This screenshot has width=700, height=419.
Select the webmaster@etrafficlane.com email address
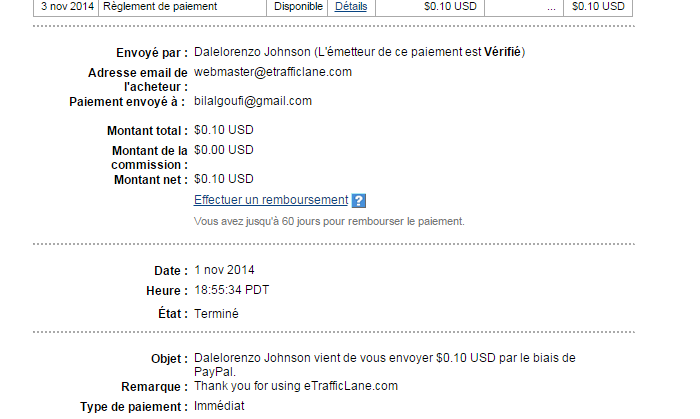click(273, 72)
